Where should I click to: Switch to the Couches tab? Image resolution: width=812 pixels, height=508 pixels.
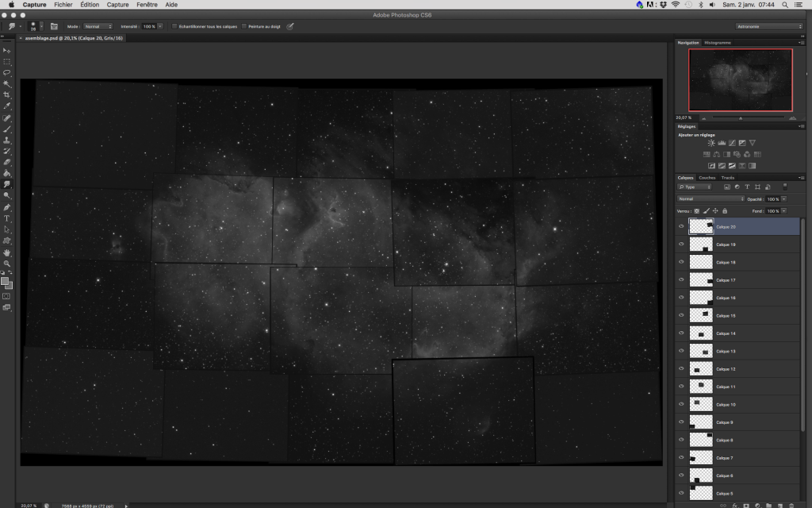pos(707,178)
